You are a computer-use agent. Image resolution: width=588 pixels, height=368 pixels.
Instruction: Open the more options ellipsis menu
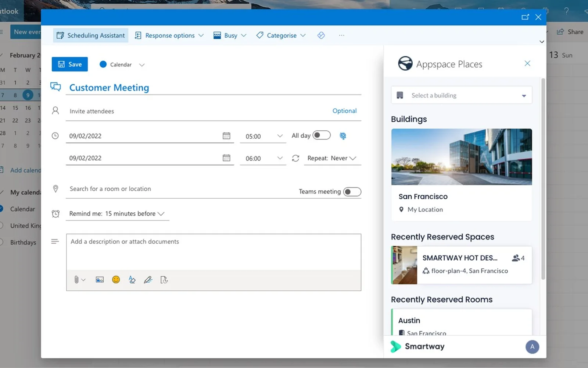point(342,35)
